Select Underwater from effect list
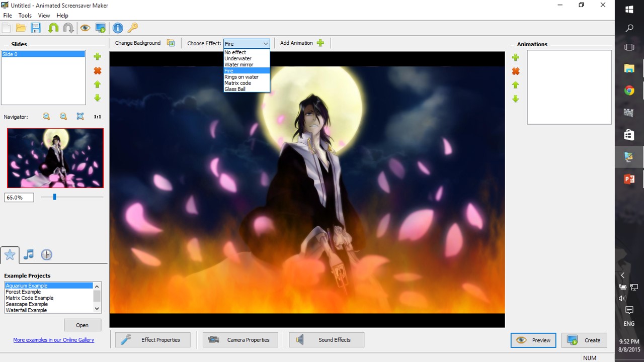Screen dimensions: 644x362 (237, 58)
